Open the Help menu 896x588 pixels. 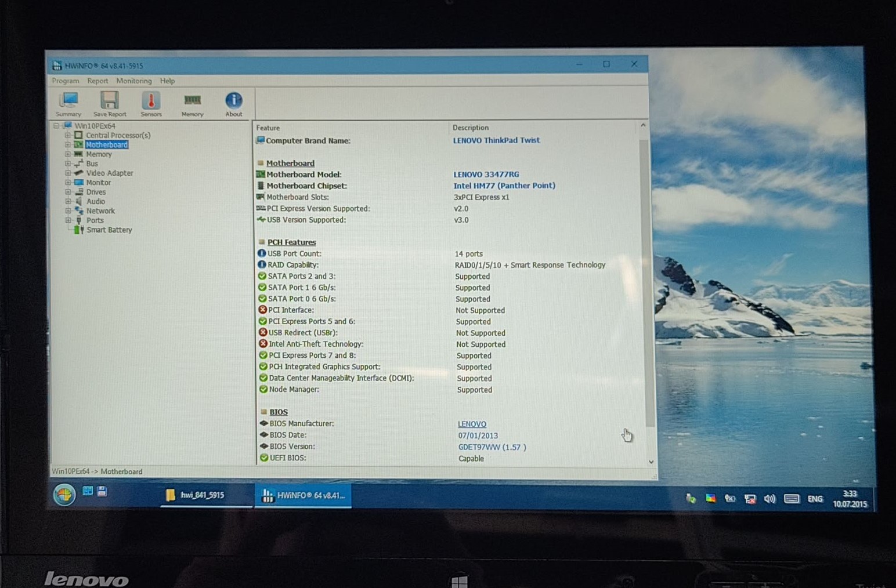(167, 81)
